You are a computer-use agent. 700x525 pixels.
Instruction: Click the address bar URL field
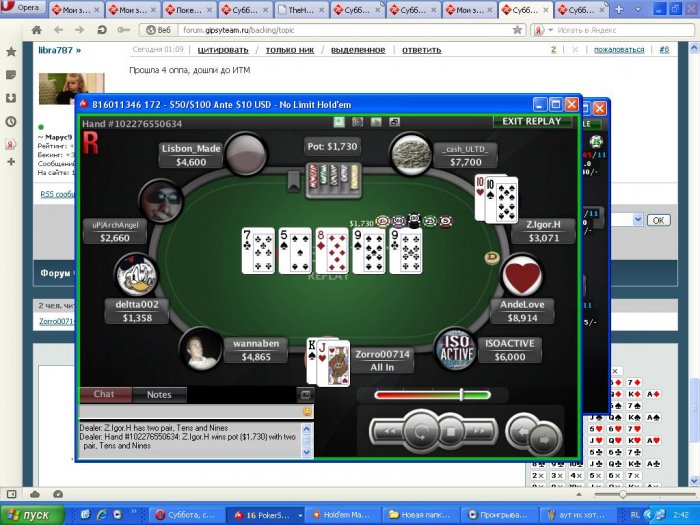click(x=344, y=30)
